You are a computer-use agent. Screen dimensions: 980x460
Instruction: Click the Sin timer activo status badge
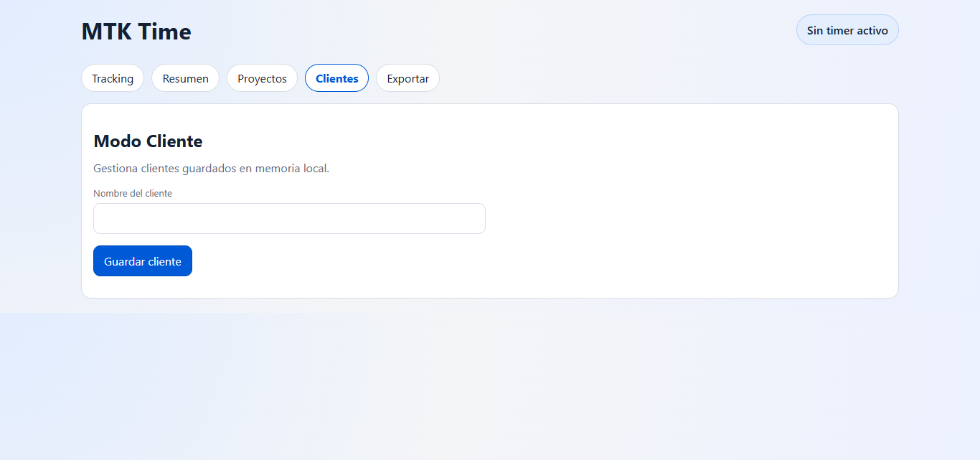pos(847,30)
